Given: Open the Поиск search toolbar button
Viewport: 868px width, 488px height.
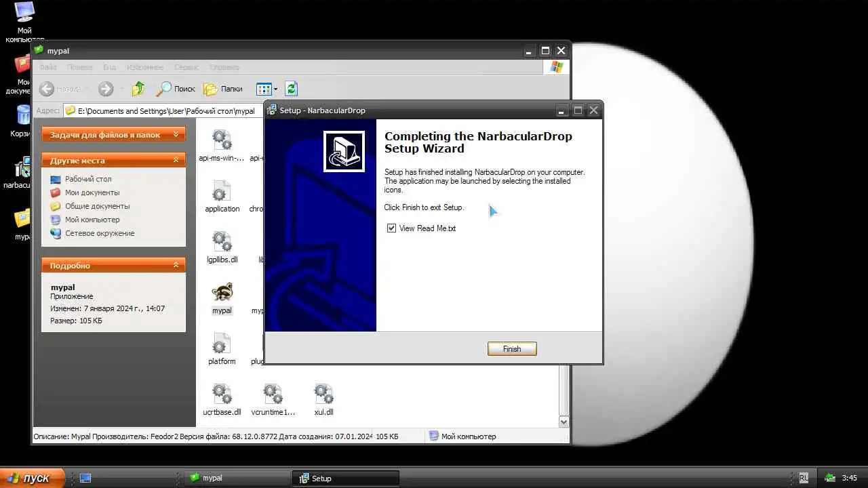Looking at the screenshot, I should pyautogui.click(x=176, y=89).
